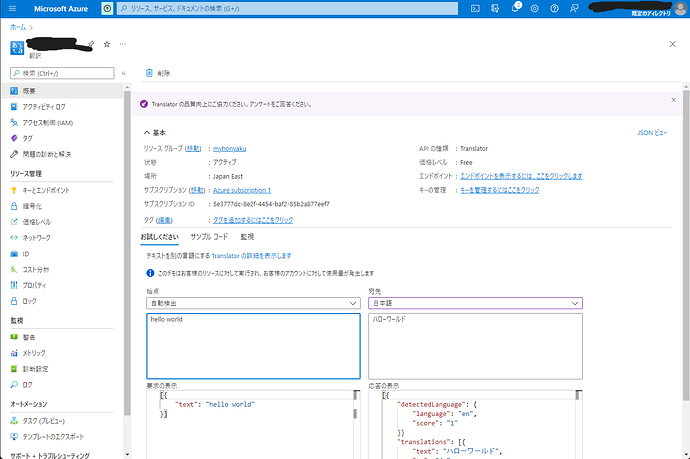Screen dimensions: 690x459
Task: Click the account avatar icon
Action: pos(680,8)
